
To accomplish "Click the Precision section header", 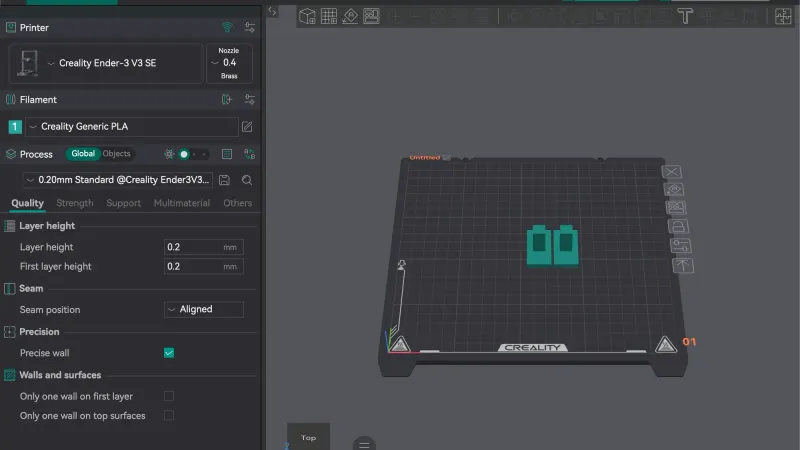I will click(39, 332).
